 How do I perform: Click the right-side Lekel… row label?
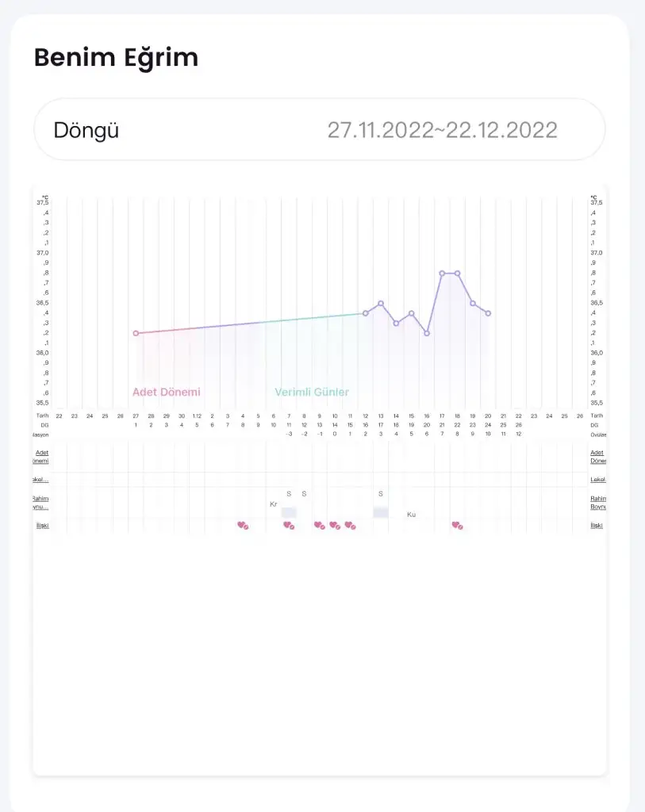598,480
